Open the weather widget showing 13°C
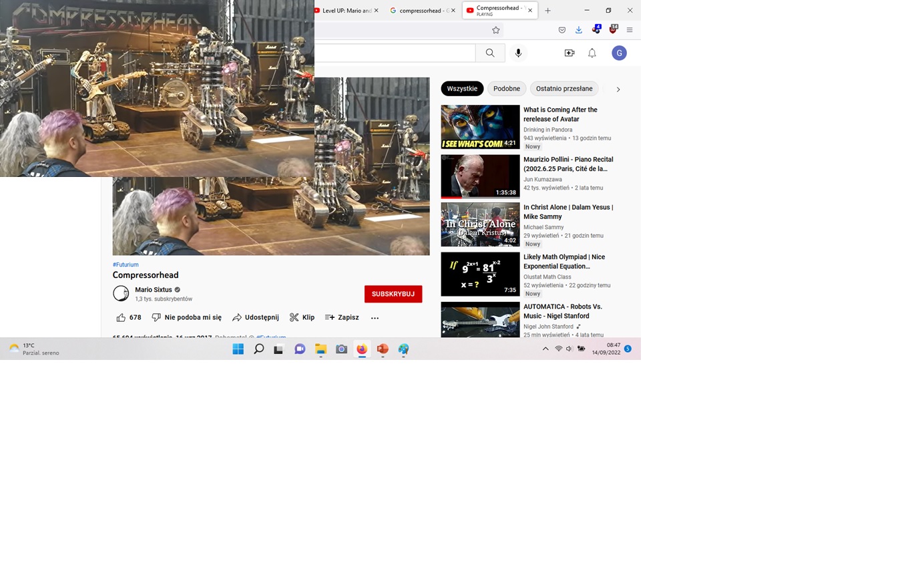 [34, 349]
